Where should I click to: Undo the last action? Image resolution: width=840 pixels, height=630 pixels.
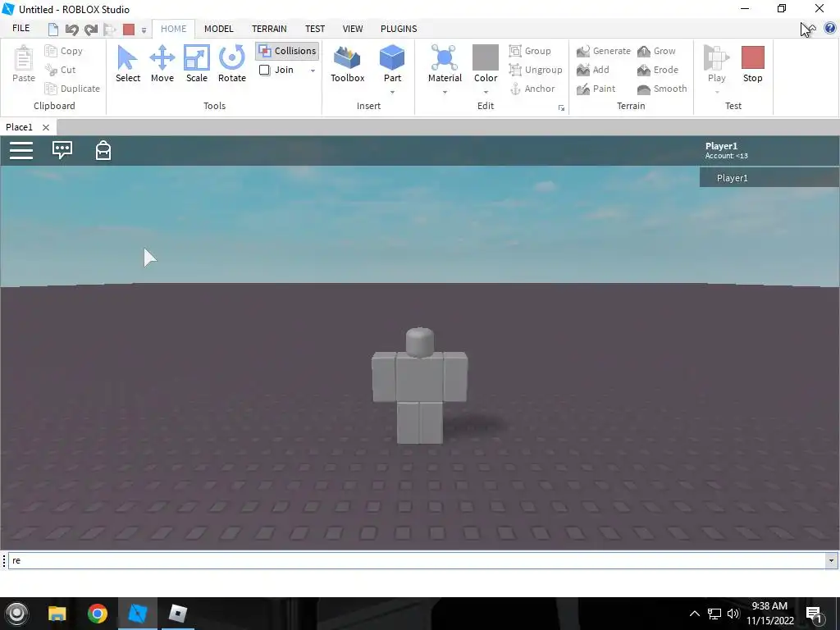[x=72, y=30]
